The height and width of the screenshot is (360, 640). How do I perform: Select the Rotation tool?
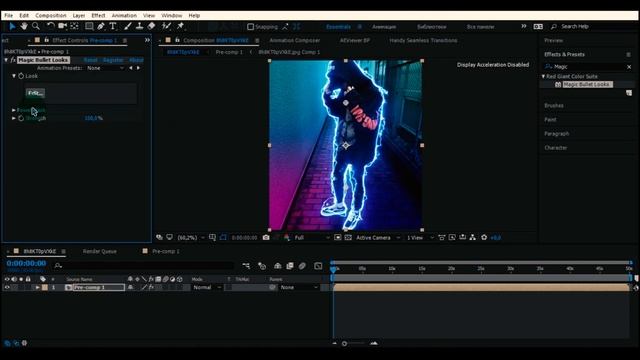(50, 26)
